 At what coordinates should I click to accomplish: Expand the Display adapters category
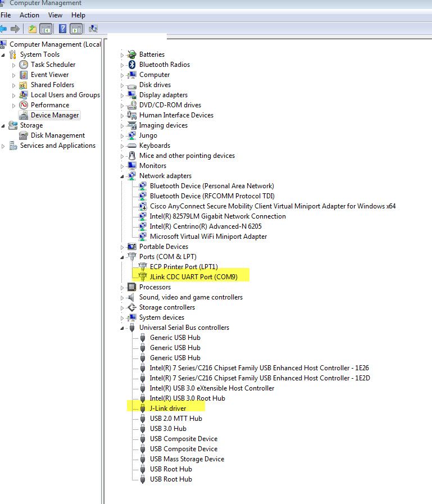pos(122,96)
